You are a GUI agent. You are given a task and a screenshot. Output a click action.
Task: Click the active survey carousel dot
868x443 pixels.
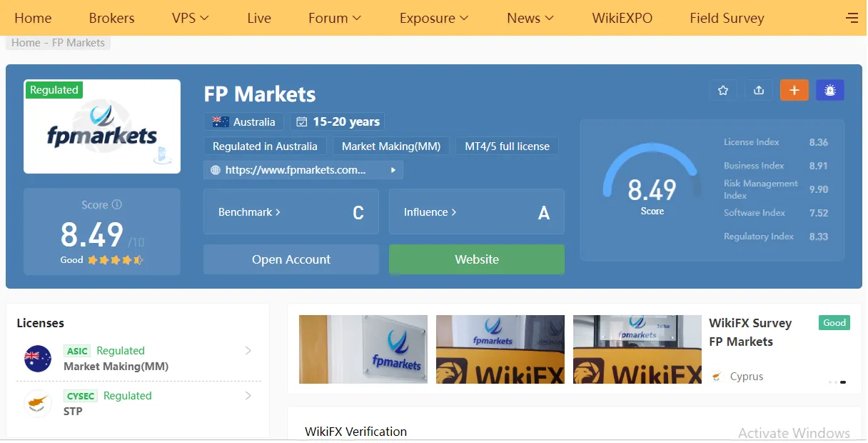[x=843, y=382]
